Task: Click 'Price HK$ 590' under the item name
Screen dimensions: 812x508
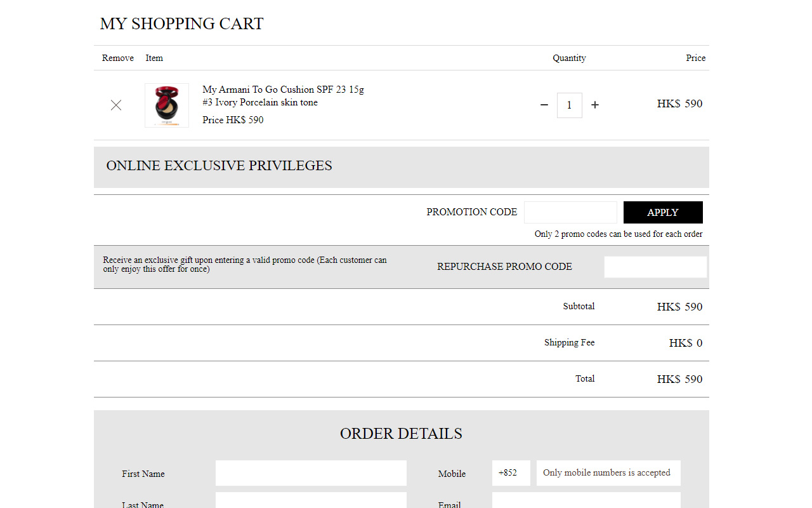Action: click(x=233, y=120)
